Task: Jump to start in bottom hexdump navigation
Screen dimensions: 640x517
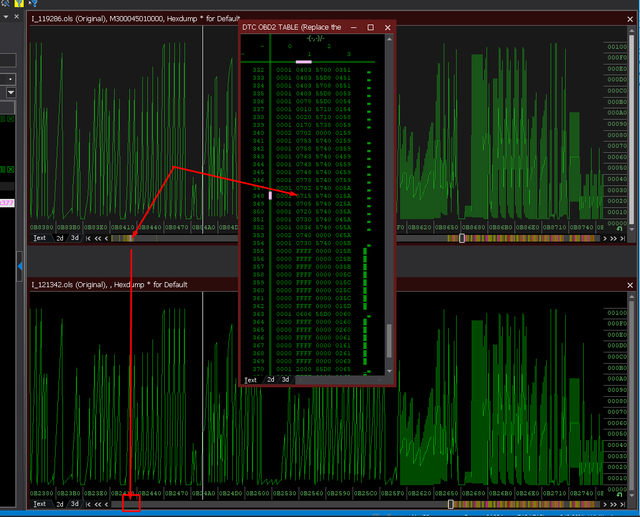Action: click(x=88, y=504)
